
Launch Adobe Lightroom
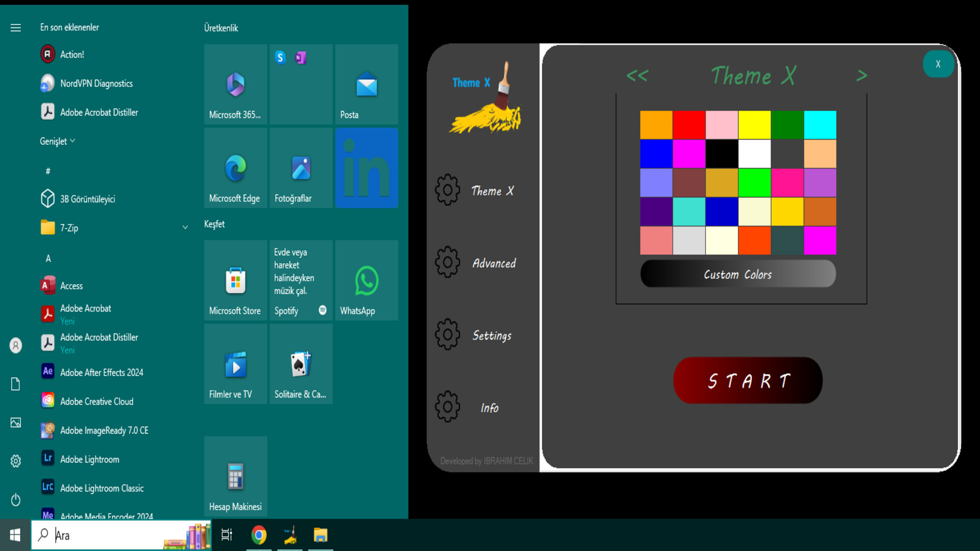point(114,459)
